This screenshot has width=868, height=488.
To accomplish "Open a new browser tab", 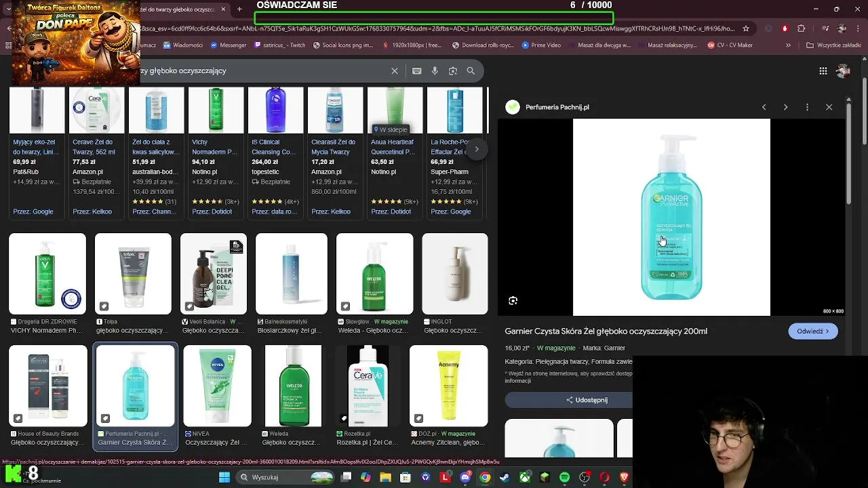I will point(239,9).
